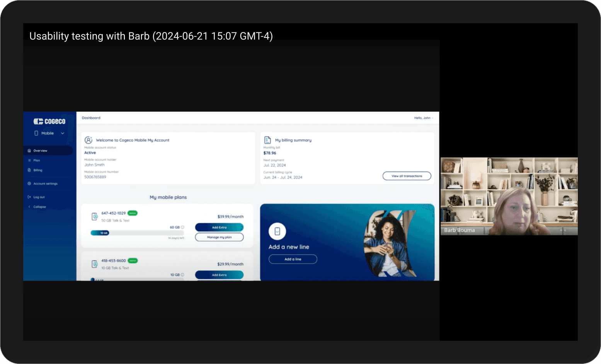The height and width of the screenshot is (364, 601).
Task: Click the status badge next to 418-453-8600
Action: [133, 260]
